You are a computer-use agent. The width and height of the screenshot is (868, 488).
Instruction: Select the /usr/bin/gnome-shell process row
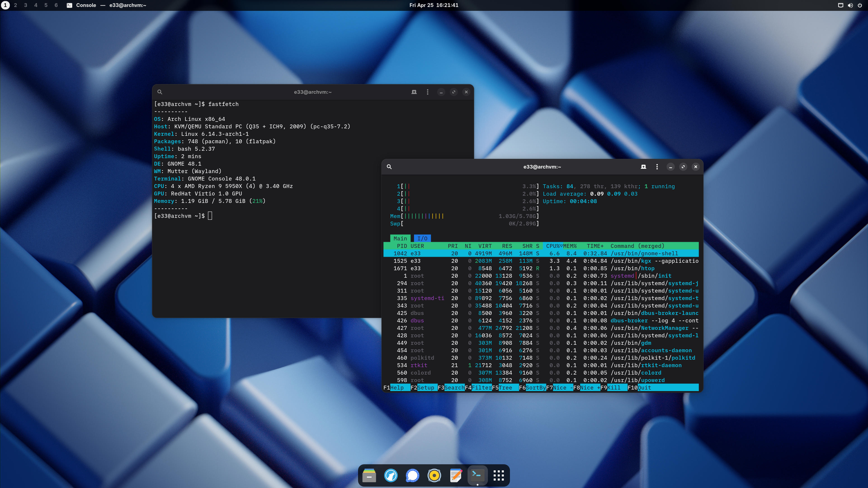(x=541, y=253)
